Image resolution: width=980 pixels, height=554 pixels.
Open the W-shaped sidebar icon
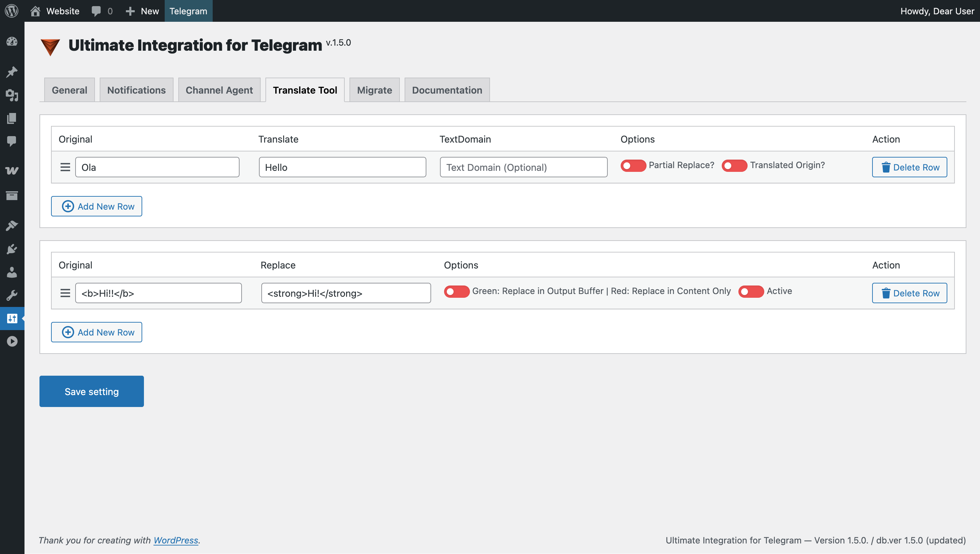pos(12,171)
